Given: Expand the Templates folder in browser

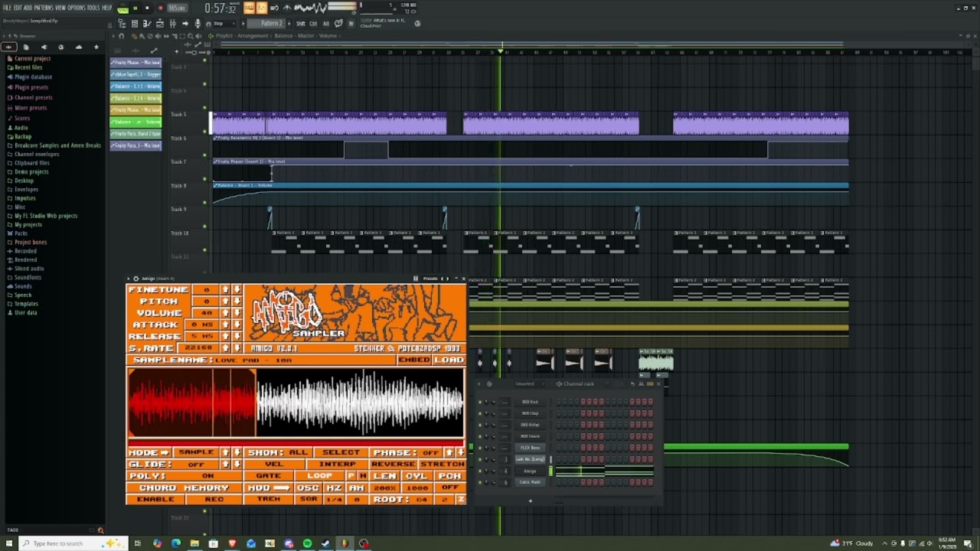Looking at the screenshot, I should click(26, 304).
